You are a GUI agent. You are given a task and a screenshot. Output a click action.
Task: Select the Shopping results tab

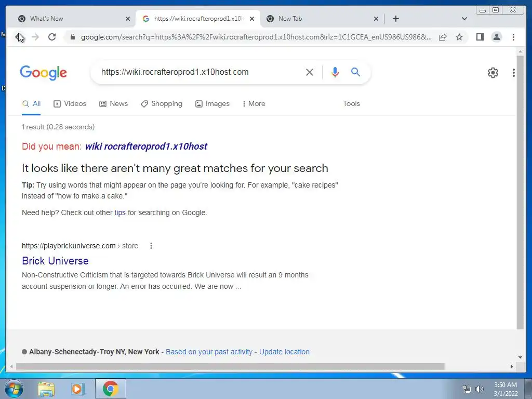coord(162,103)
